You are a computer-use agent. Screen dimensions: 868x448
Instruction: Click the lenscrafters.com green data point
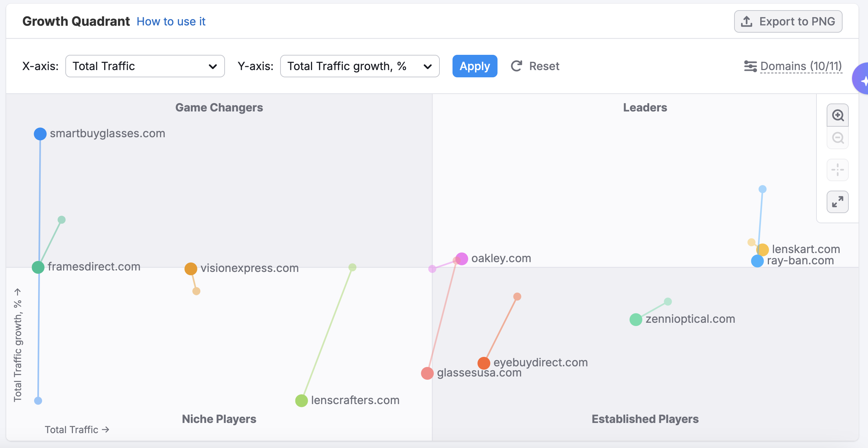(302, 401)
